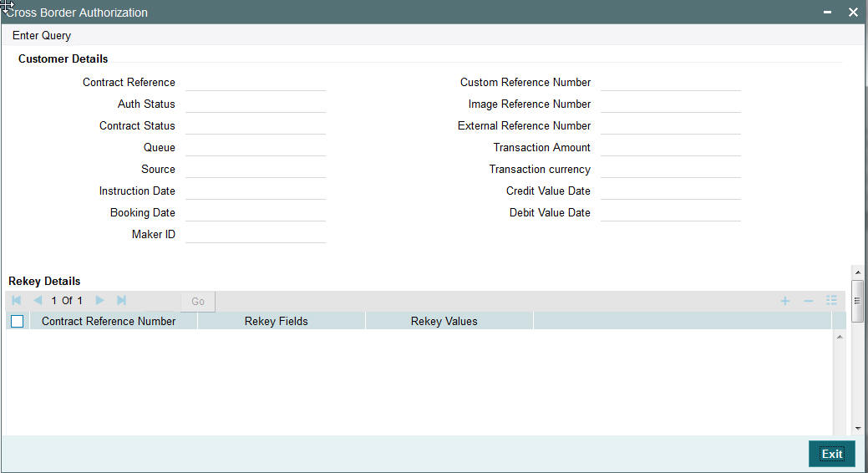The image size is (868, 473).
Task: Remove a row with the minus icon
Action: click(808, 301)
